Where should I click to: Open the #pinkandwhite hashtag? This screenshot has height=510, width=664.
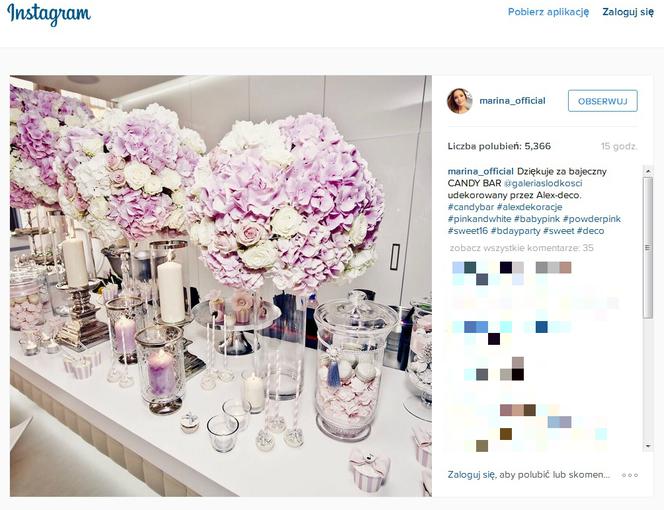pos(479,219)
